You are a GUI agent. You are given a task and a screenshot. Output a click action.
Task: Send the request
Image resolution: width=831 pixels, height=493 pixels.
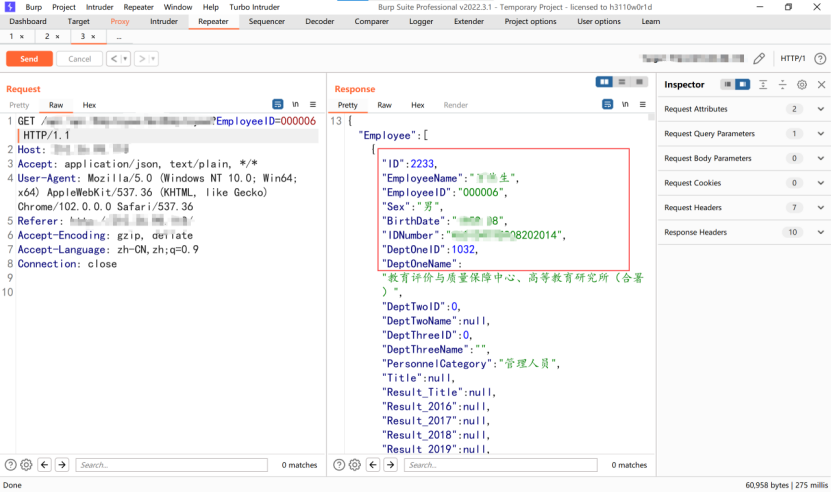29,59
